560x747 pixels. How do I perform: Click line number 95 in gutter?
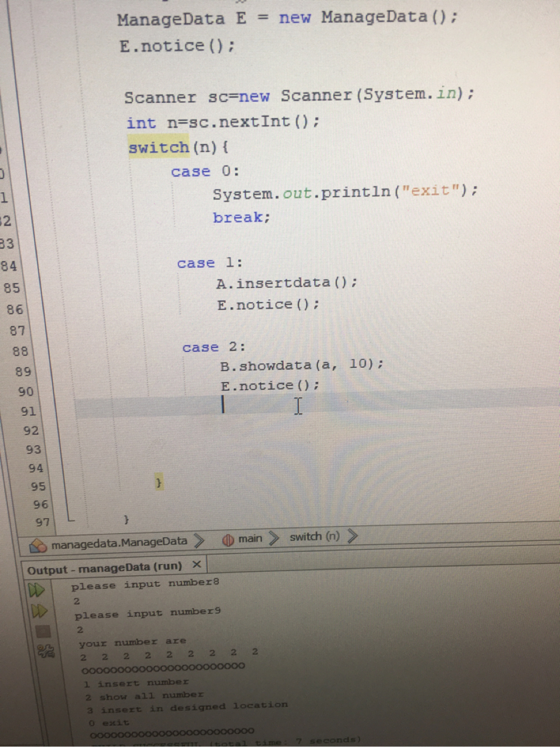coord(38,487)
